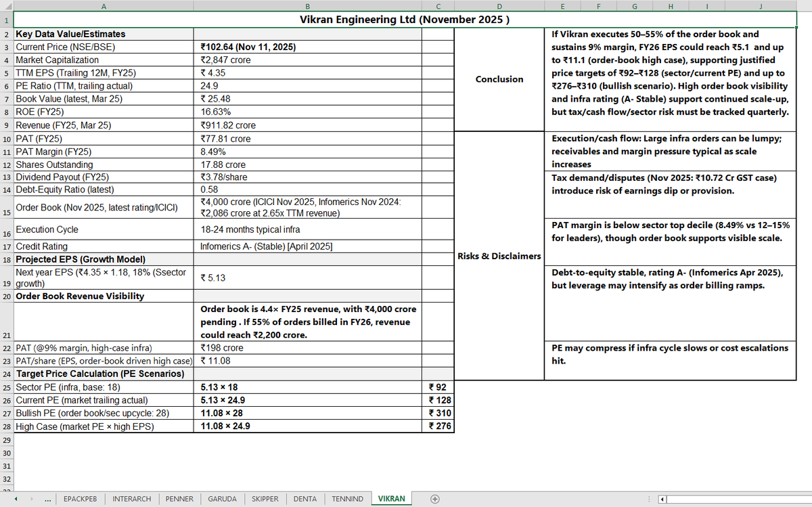Select column J header
Screen dimensions: 812x507
tap(761, 6)
